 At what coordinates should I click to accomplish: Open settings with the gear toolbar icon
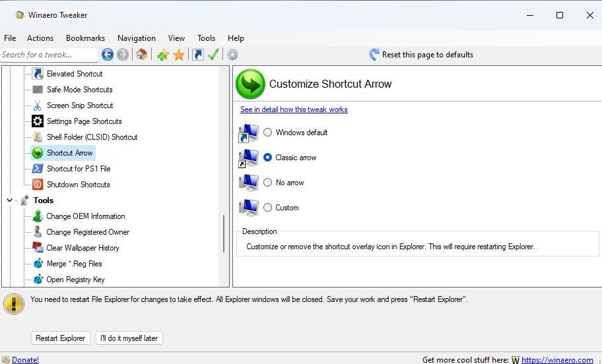232,55
